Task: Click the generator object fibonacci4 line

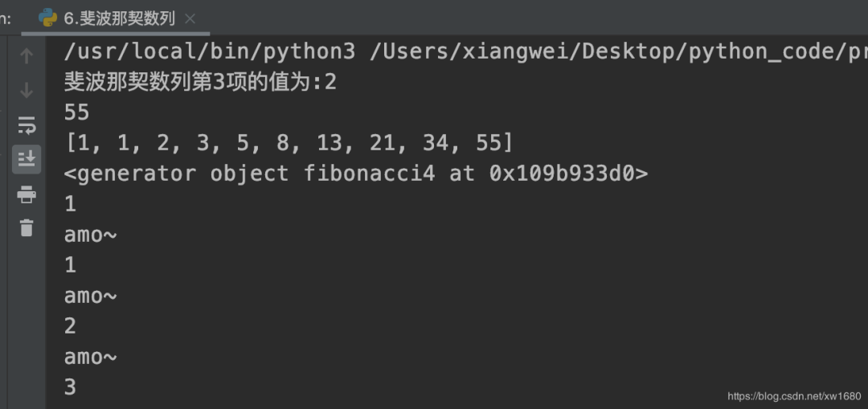Action: point(355,174)
